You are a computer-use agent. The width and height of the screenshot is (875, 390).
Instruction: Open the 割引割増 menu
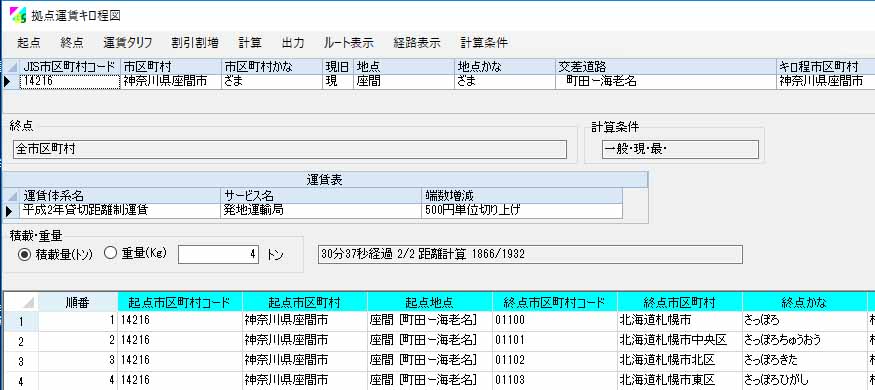click(195, 43)
